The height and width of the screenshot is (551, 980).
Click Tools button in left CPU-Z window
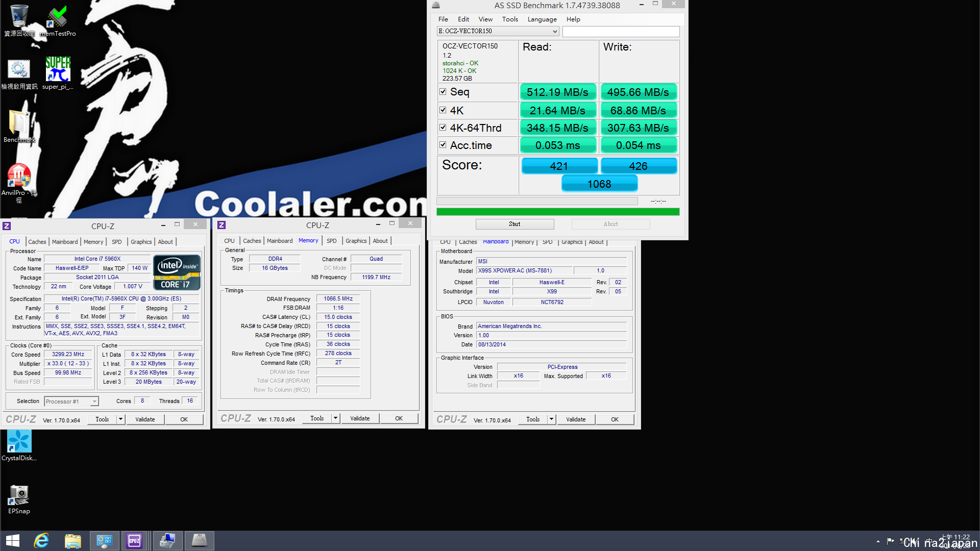(x=102, y=419)
